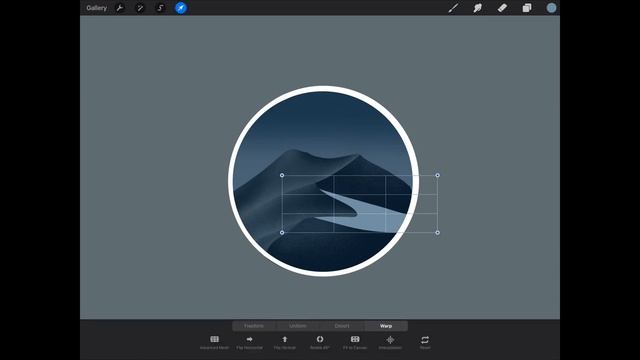The width and height of the screenshot is (640, 360).
Task: Click top-right warp mesh handle
Action: click(438, 175)
